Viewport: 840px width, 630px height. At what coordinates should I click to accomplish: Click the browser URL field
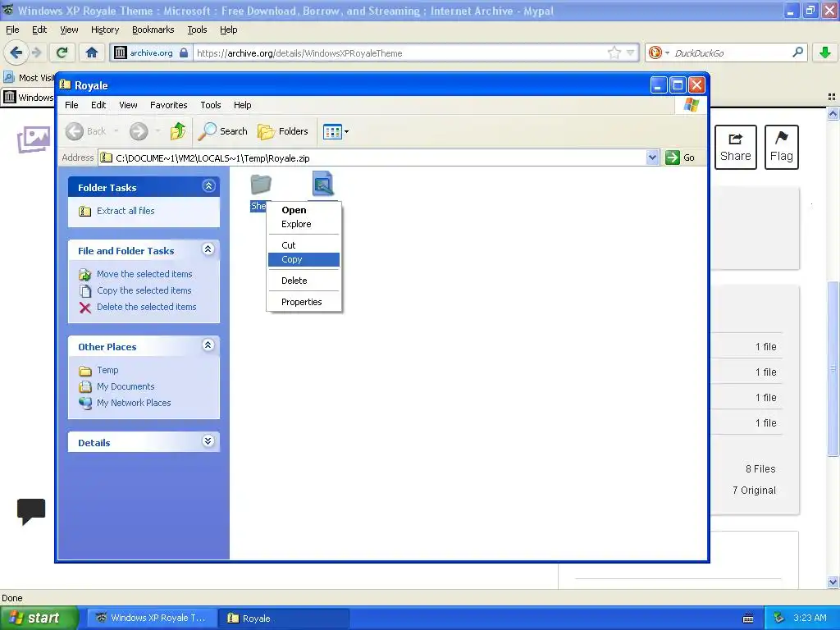point(400,53)
